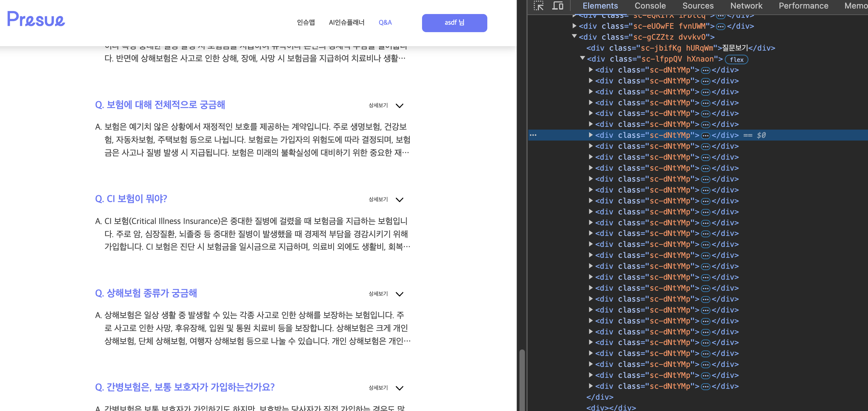
Task: Click the Presue logo
Action: coord(36,19)
